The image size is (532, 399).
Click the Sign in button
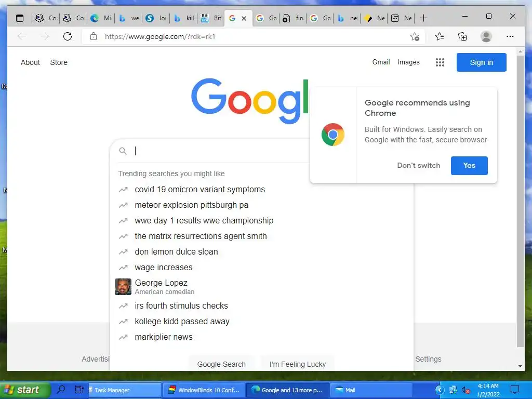(x=481, y=62)
